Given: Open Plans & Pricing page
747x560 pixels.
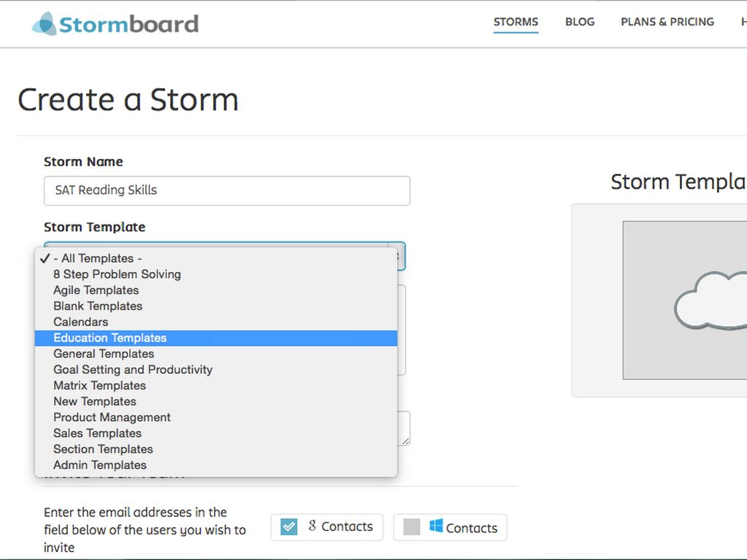Looking at the screenshot, I should click(667, 22).
